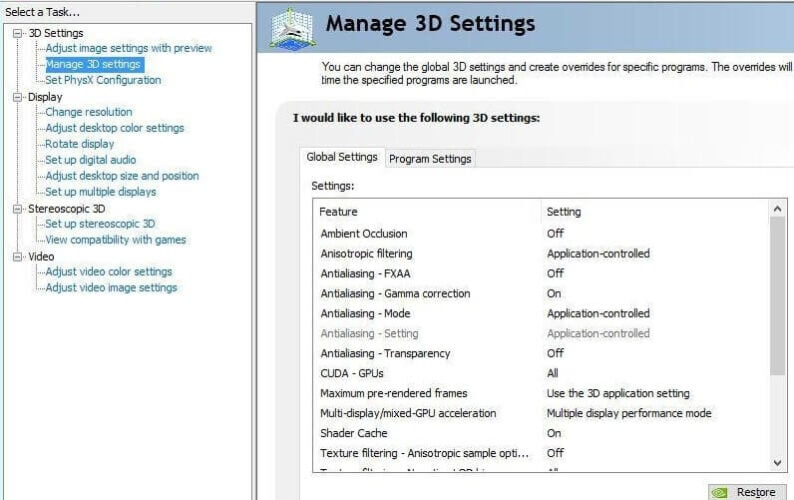794x500 pixels.
Task: Collapse the Video tree node
Action: 18,257
